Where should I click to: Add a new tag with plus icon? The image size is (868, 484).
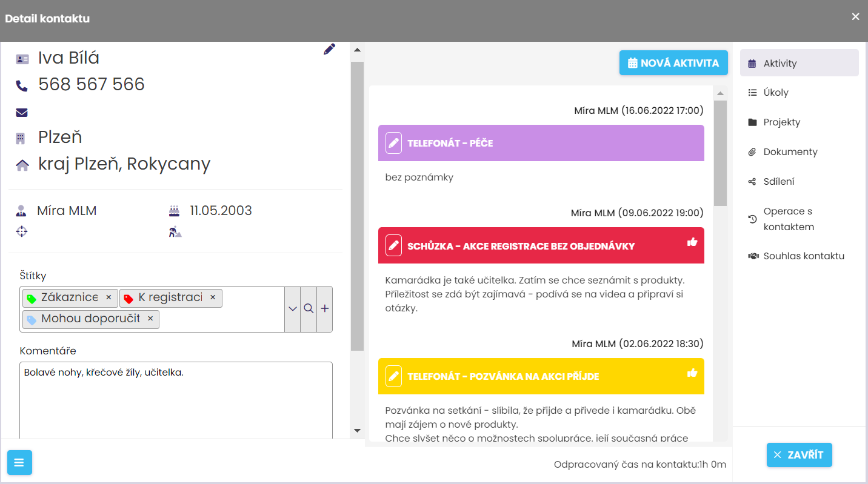point(325,309)
